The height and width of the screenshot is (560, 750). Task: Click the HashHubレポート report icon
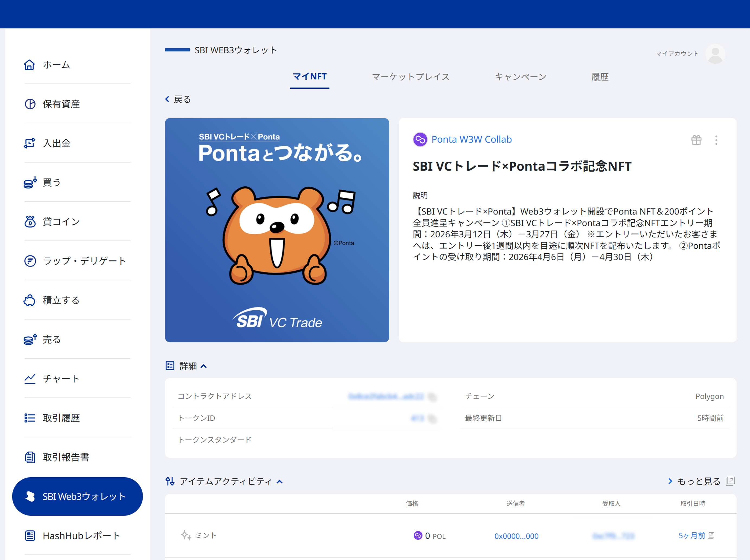click(x=30, y=536)
